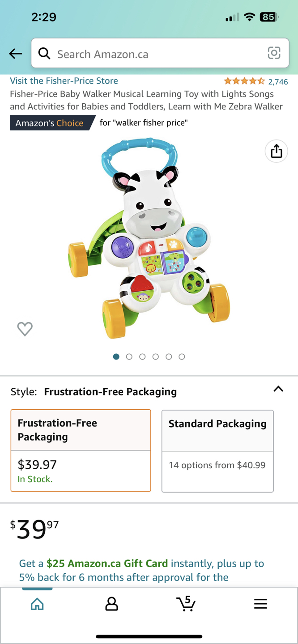Expand 14 options from $40.99
298x644 pixels.
(x=217, y=465)
